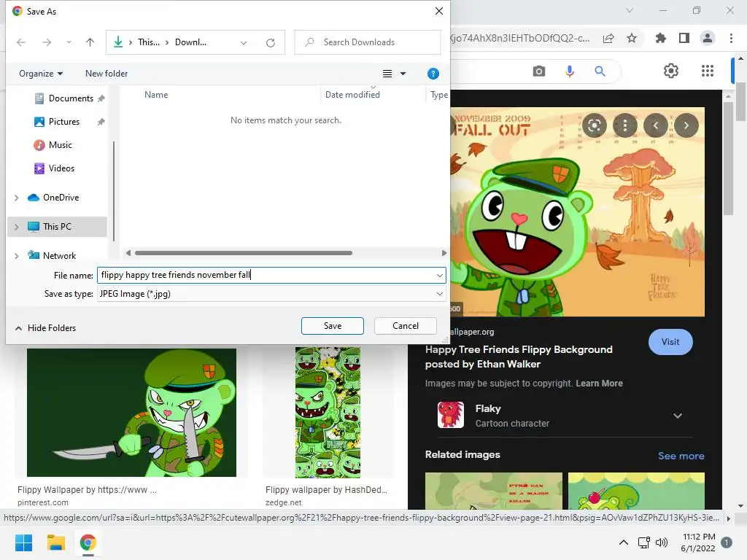
Task: Open Chrome's Extensions puzzle icon
Action: pyautogui.click(x=661, y=38)
